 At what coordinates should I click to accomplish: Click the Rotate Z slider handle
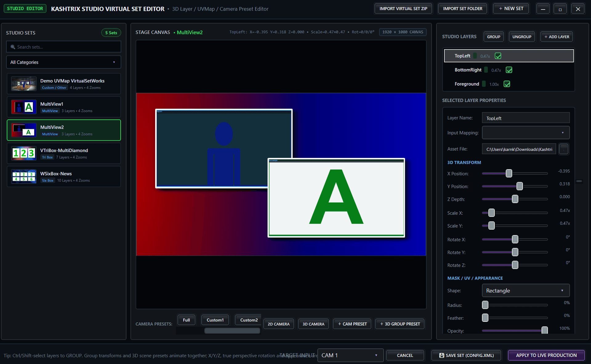click(515, 265)
